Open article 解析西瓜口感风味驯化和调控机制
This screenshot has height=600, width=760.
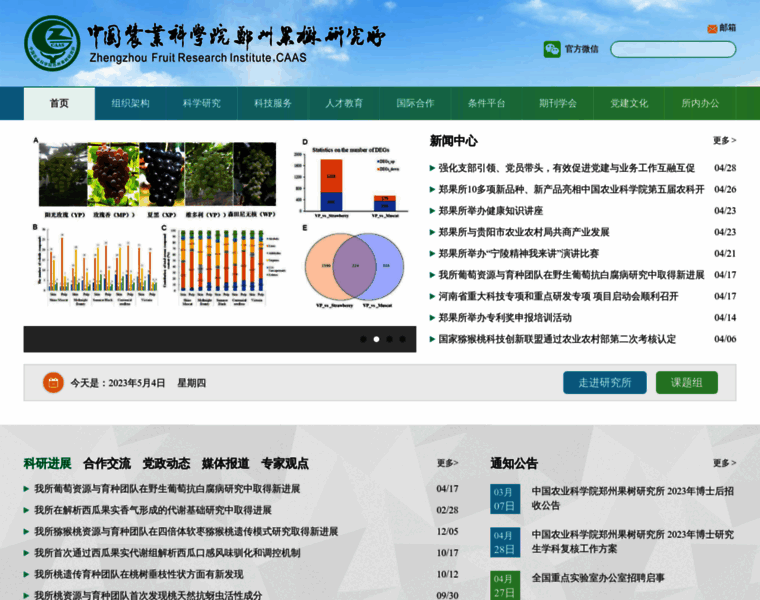pyautogui.click(x=167, y=553)
